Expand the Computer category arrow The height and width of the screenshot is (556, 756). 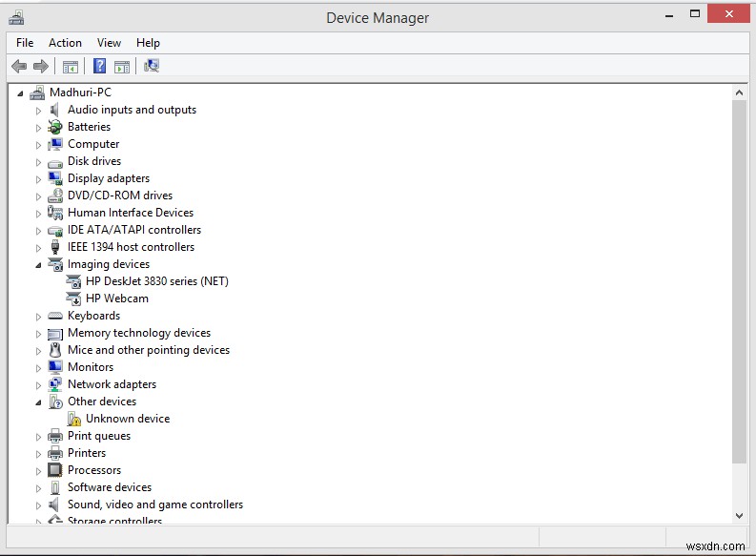38,145
